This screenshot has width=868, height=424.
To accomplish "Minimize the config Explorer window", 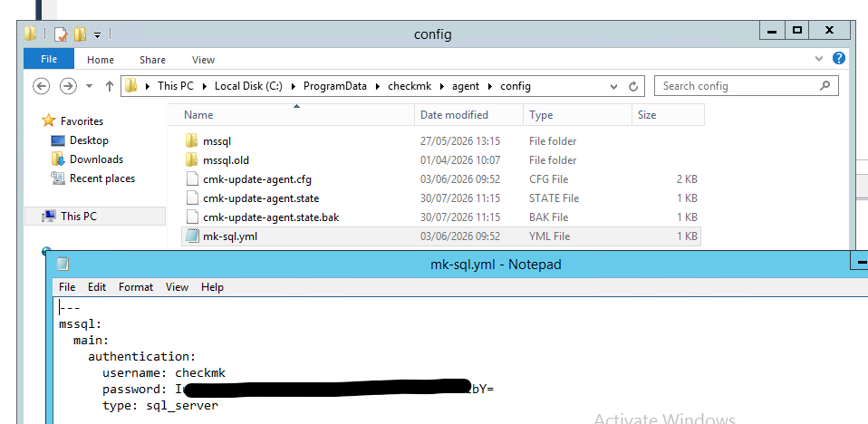I will [772, 31].
